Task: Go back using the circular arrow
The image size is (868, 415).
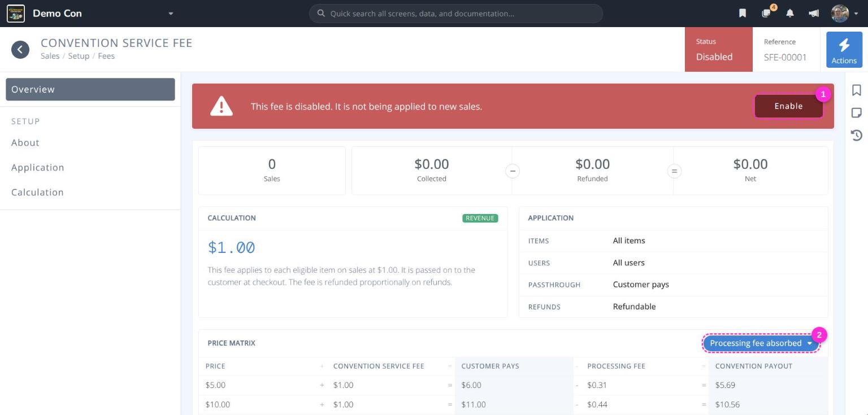Action: point(20,49)
